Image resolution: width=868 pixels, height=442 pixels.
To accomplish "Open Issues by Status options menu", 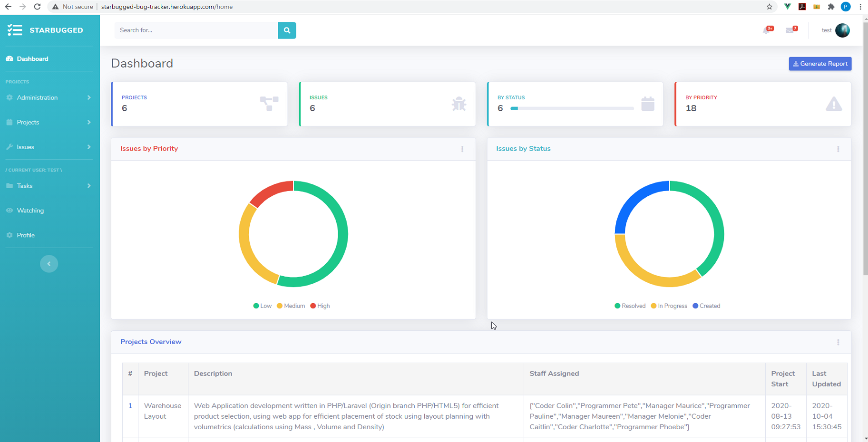I will tap(838, 149).
